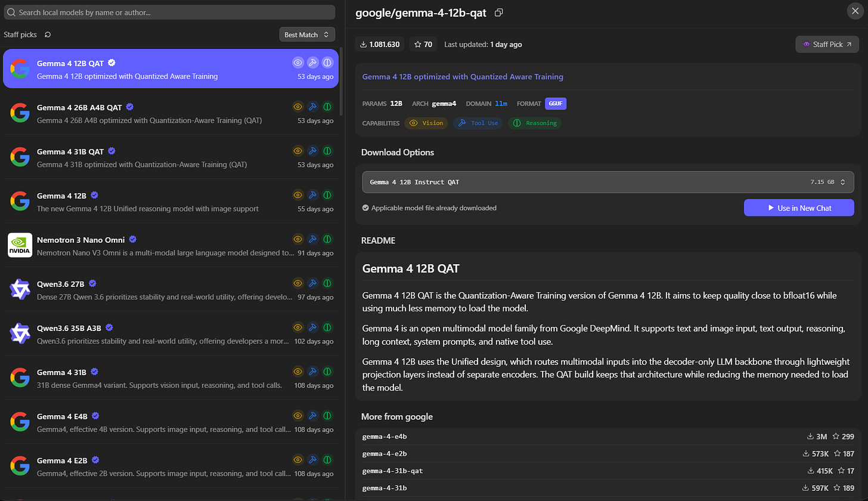Click the reasoning icon on Gemma 4 12B row
Image resolution: width=868 pixels, height=501 pixels.
(x=327, y=195)
